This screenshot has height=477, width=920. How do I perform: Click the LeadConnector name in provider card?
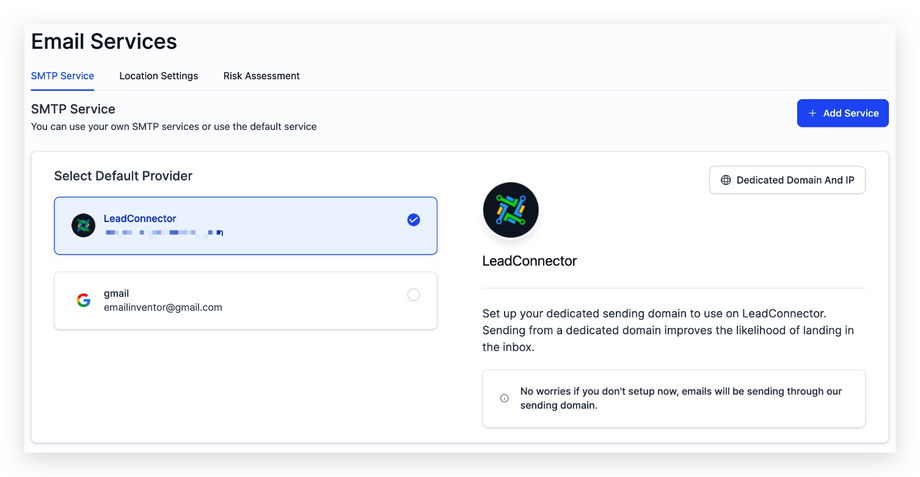pos(140,218)
